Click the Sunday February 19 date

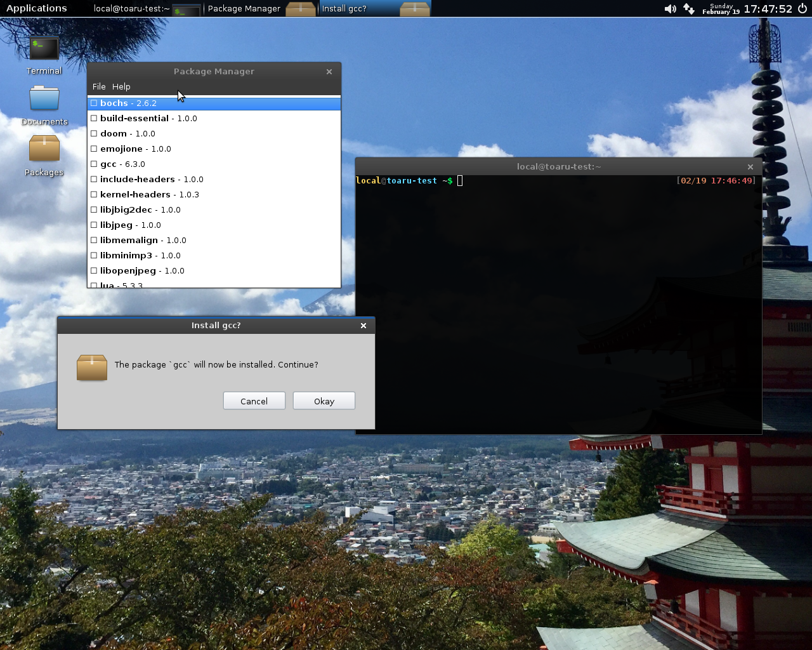point(721,9)
